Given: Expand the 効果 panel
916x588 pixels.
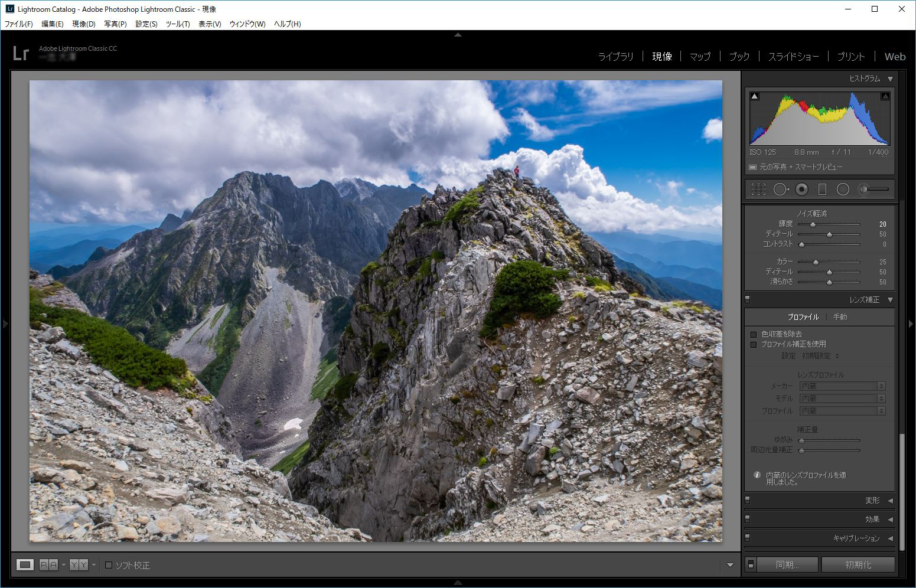Looking at the screenshot, I should click(890, 520).
